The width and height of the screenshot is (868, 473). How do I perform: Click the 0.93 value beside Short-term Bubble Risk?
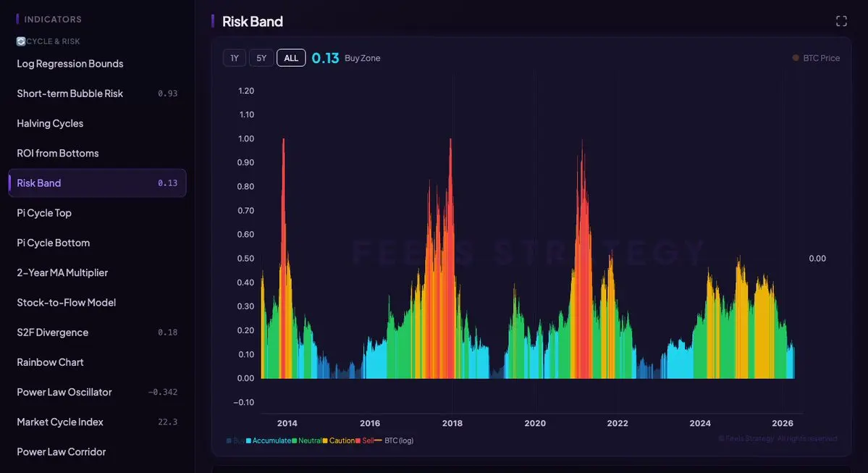tap(167, 93)
